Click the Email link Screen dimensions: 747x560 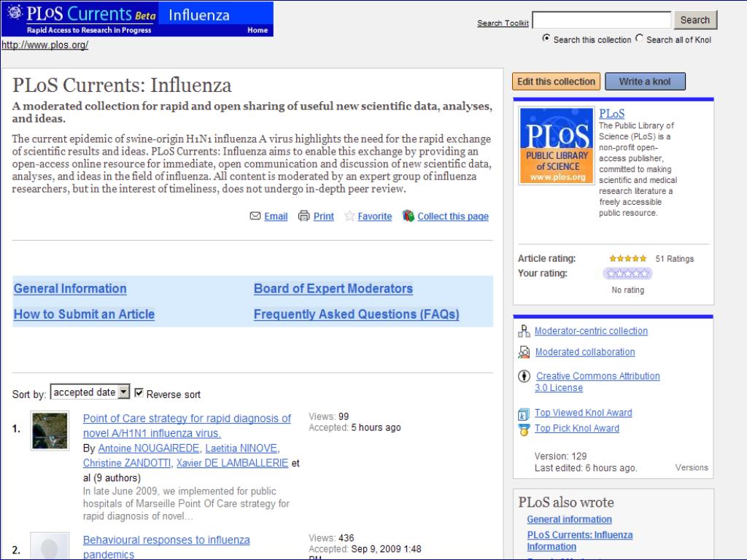pos(276,216)
